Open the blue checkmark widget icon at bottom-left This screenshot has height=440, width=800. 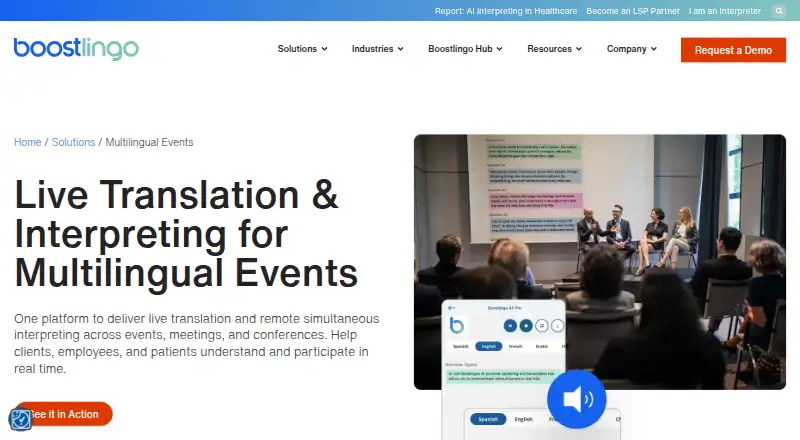click(21, 420)
